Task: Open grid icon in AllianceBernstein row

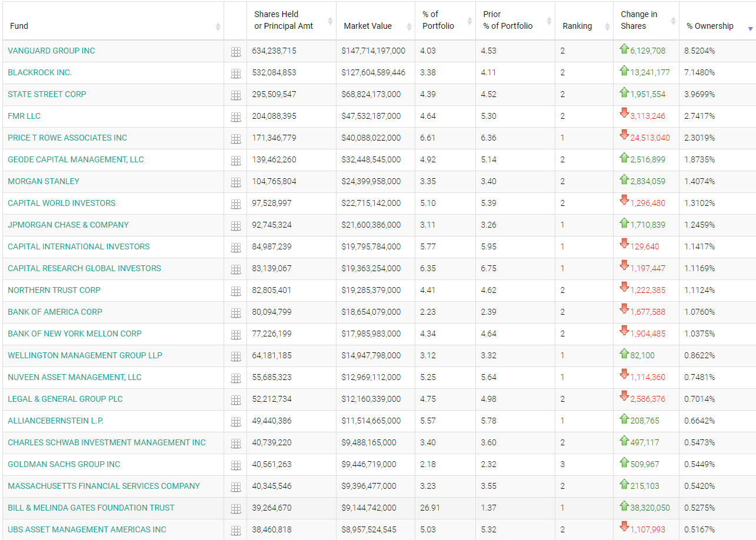Action: (x=236, y=422)
